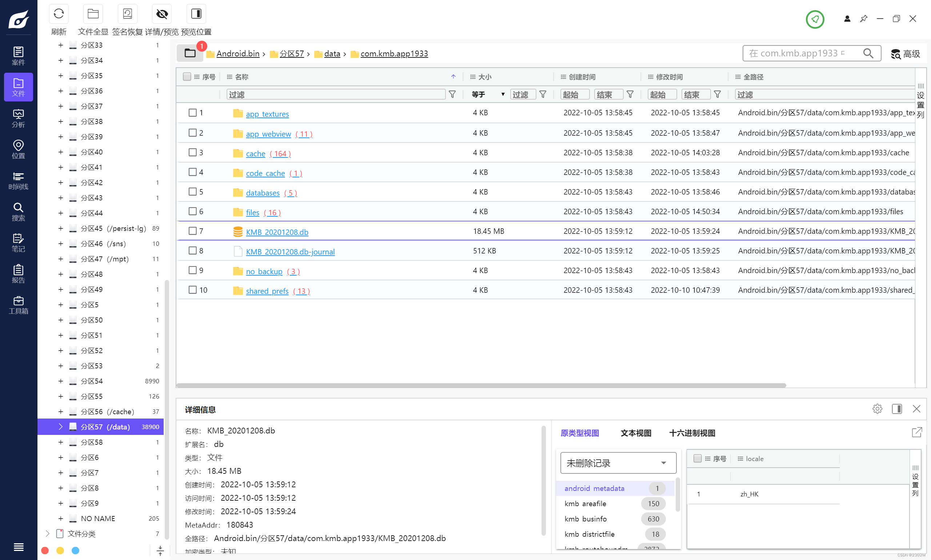Open the 搜索 sidebar section

tap(19, 212)
